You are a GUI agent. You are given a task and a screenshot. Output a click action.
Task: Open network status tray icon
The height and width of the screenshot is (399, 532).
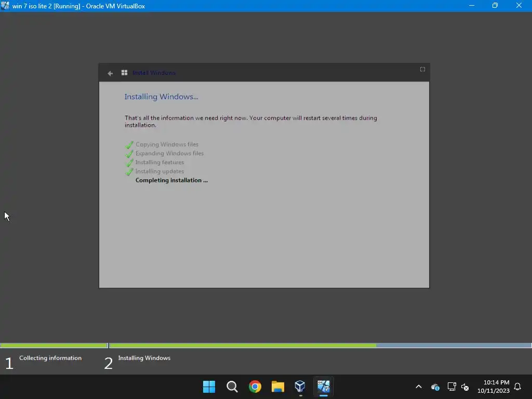point(451,387)
